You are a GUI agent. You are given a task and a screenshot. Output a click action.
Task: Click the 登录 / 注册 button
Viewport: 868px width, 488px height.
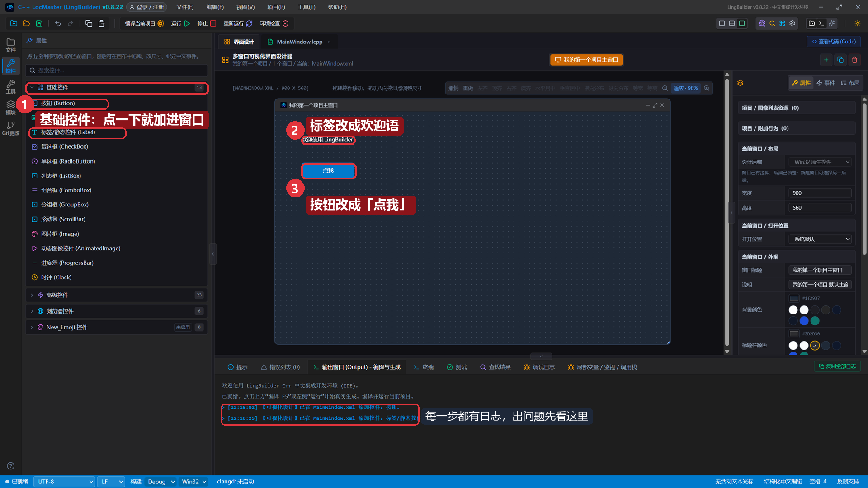pyautogui.click(x=146, y=7)
